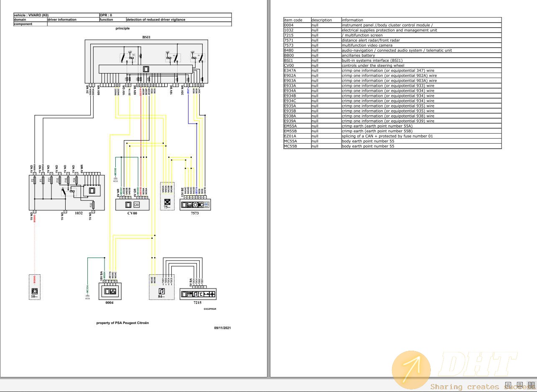Click the connector symbol in box 75
This screenshot has width=537, height=392.
click(x=167, y=202)
